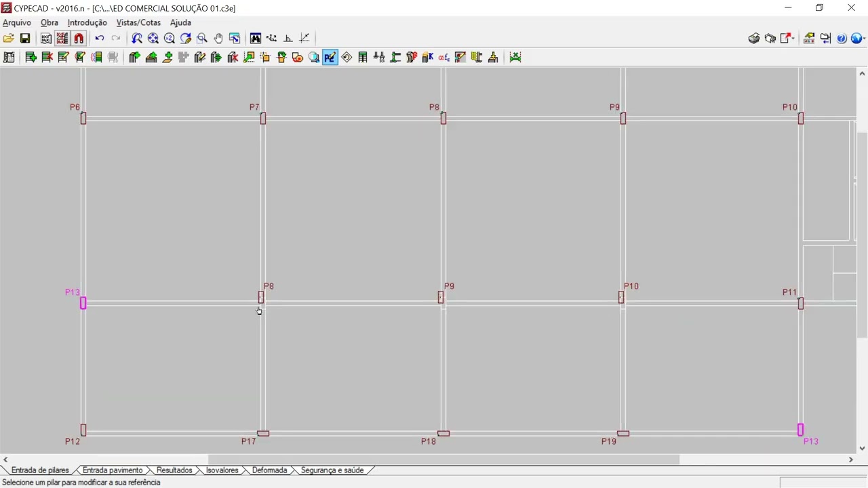
Task: Open the export icon's dropdown arrow
Action: pos(793,39)
